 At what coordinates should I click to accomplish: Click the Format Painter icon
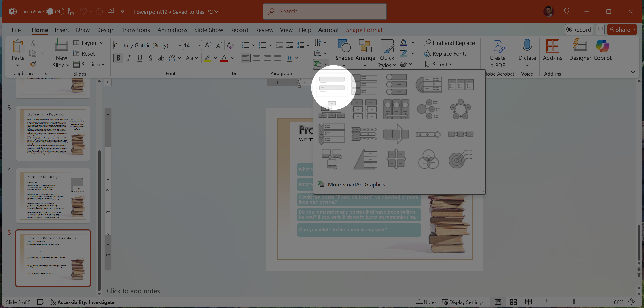[33, 64]
